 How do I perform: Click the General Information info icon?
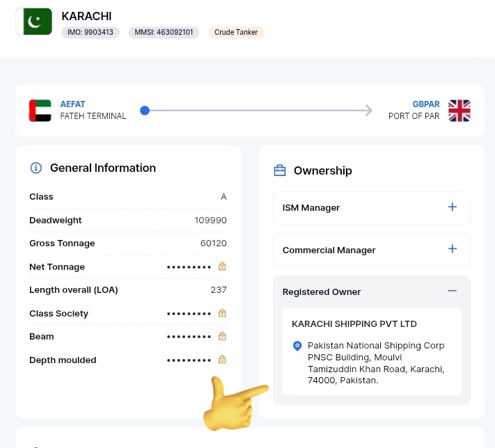(x=36, y=168)
